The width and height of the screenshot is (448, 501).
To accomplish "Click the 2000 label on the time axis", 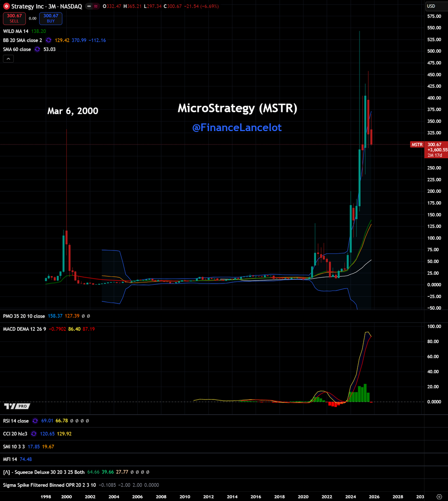I will tap(66, 497).
